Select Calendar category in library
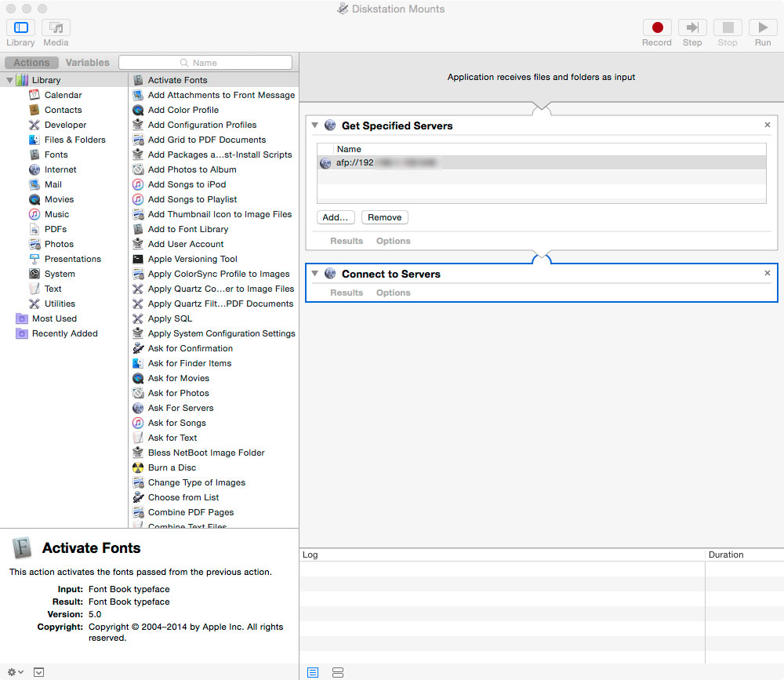Screen dimensions: 784x680 click(x=63, y=95)
